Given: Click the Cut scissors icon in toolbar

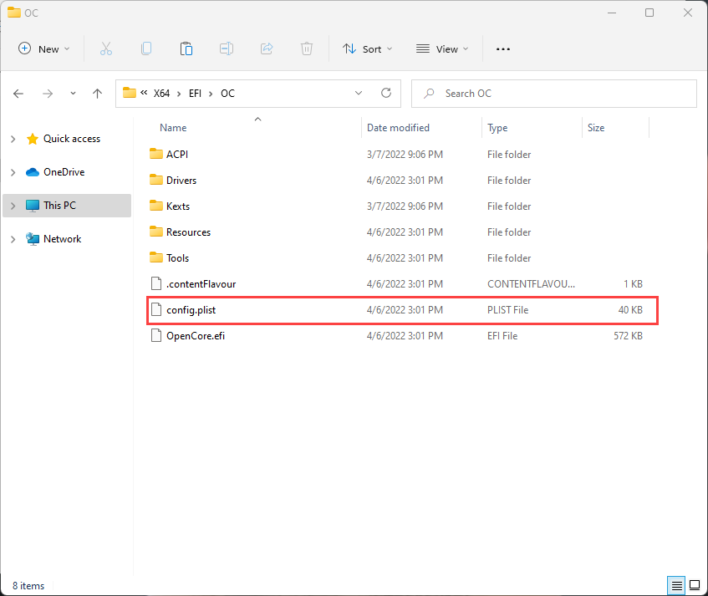Looking at the screenshot, I should (106, 48).
